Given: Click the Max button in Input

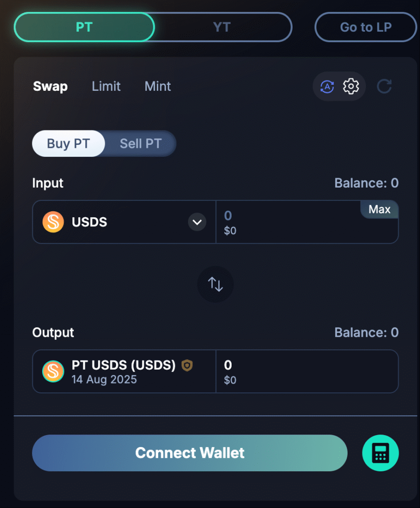Looking at the screenshot, I should tap(379, 209).
